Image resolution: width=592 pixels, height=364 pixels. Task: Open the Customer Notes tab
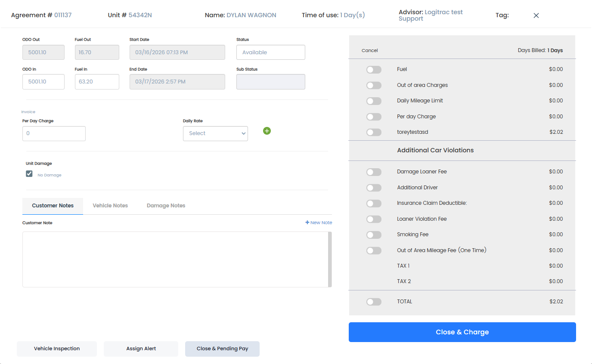(53, 206)
